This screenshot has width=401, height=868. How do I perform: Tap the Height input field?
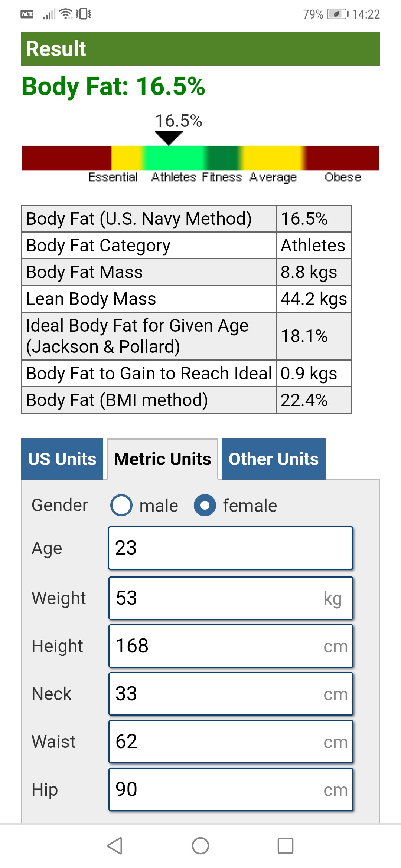[230, 646]
